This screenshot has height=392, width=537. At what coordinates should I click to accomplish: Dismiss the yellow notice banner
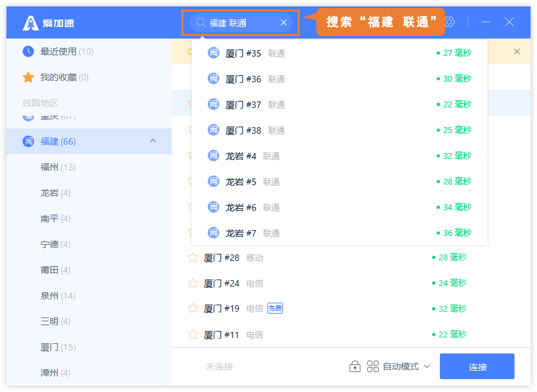point(517,51)
